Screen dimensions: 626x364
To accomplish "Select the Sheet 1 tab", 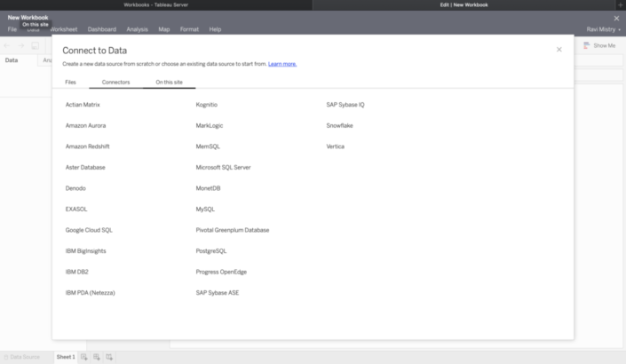I will click(x=66, y=357).
